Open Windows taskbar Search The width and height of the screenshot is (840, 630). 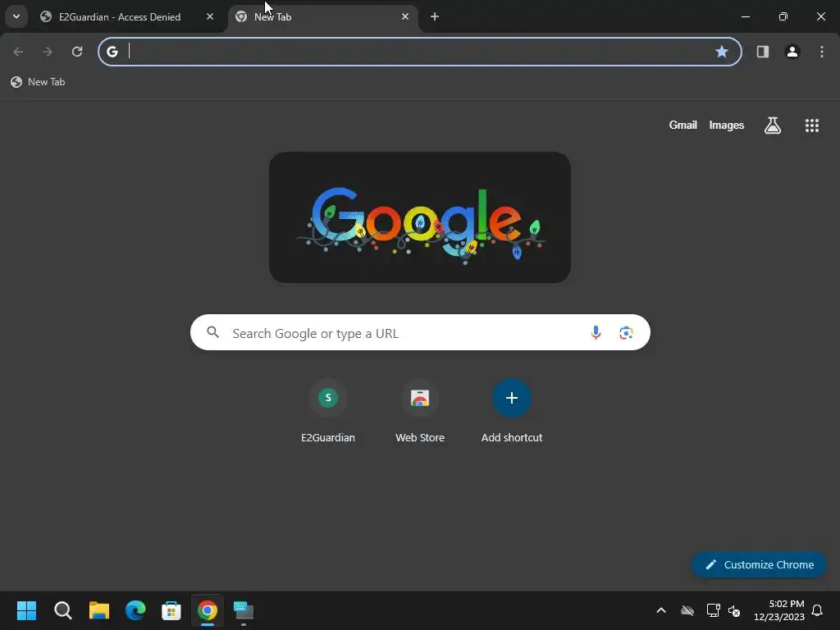tap(62, 610)
